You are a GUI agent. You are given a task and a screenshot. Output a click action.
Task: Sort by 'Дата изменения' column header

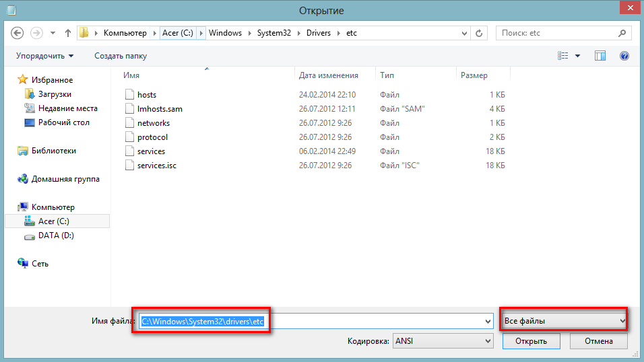[x=329, y=75]
